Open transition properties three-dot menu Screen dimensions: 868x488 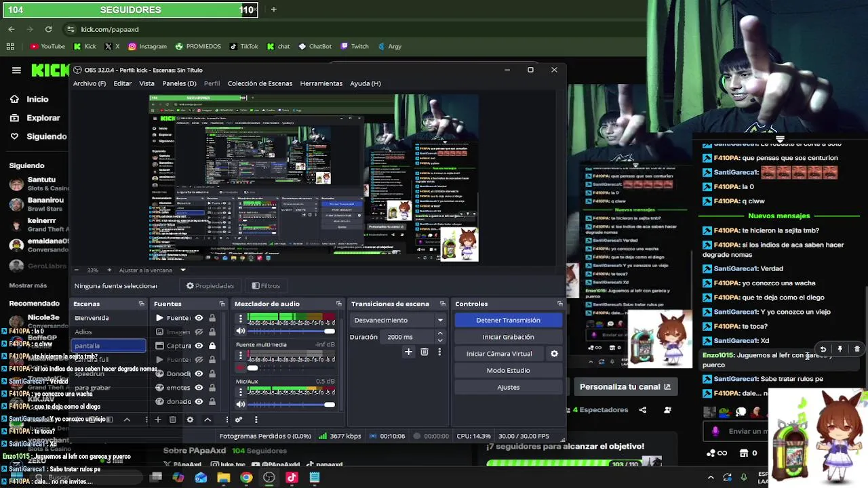[x=439, y=352]
